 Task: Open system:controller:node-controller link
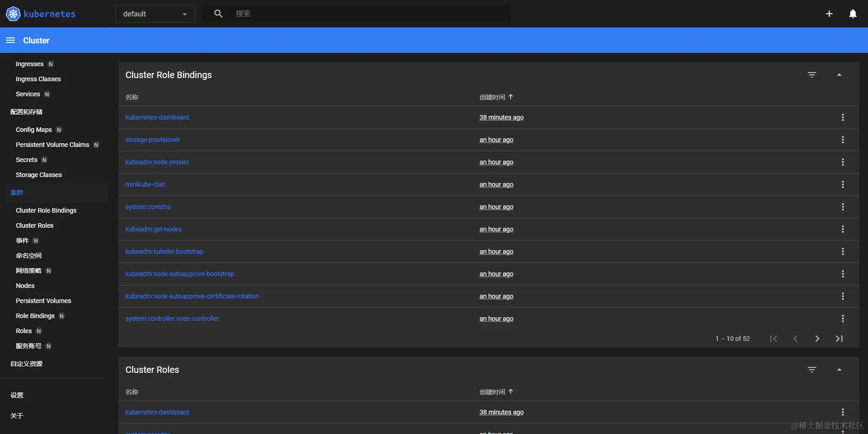pyautogui.click(x=172, y=319)
